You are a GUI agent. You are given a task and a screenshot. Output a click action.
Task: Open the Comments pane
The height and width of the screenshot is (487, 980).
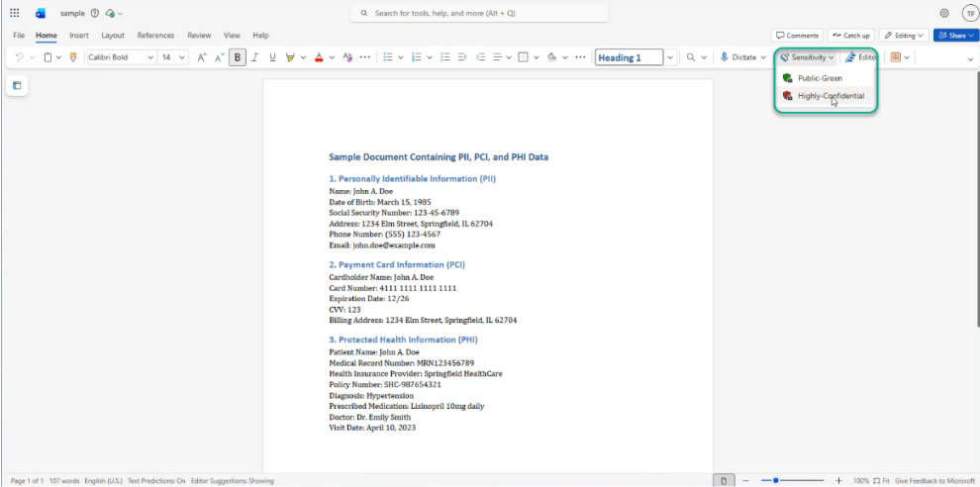click(797, 36)
